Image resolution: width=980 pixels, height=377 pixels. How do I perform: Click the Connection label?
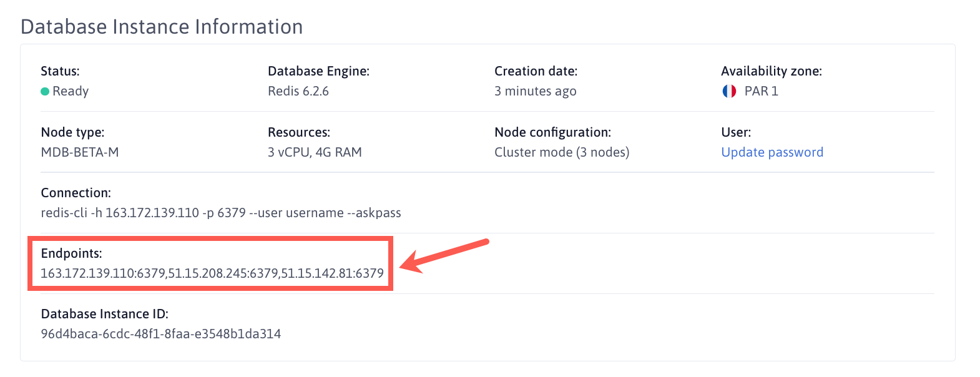point(76,193)
